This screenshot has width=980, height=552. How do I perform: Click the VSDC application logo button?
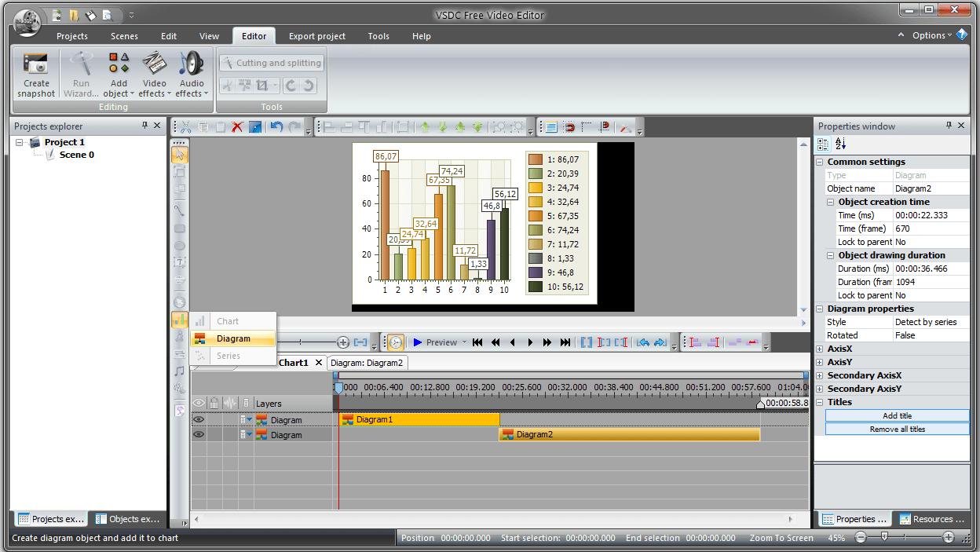point(27,22)
